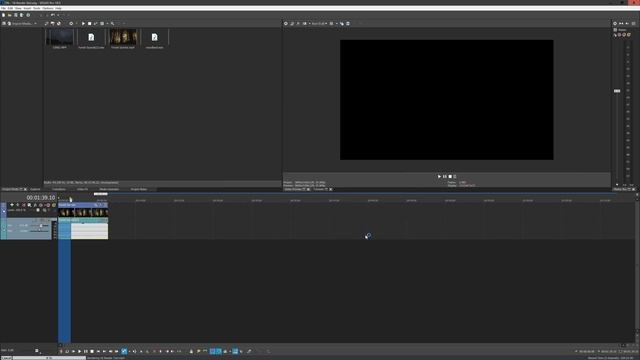Click Stop in the timeline transport bar
Screen dimensions: 640x360
92,351
